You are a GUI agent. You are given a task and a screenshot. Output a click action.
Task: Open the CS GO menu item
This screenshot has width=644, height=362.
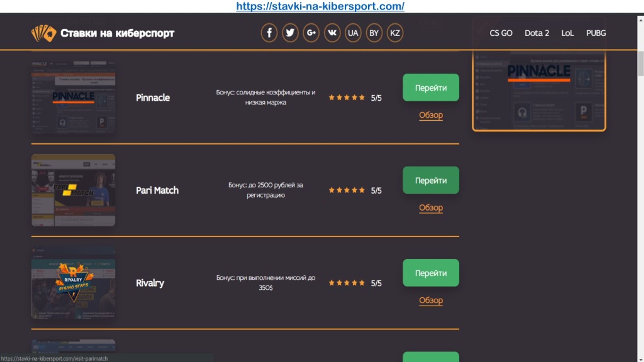point(501,33)
